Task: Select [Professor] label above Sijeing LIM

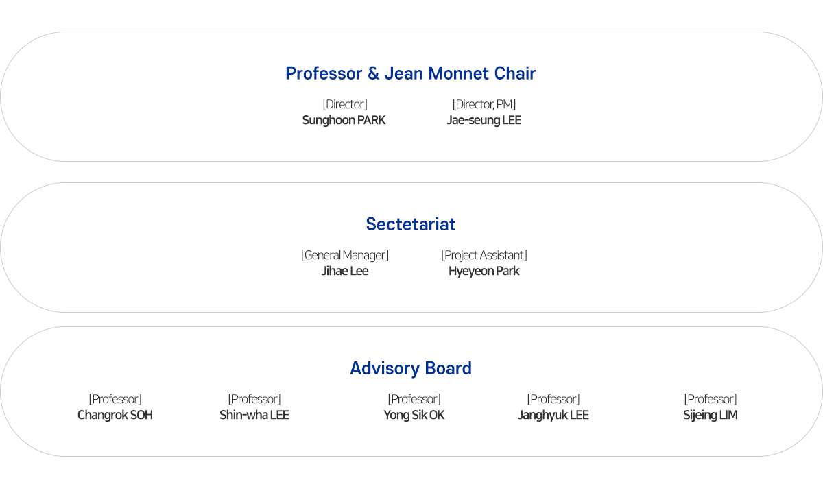Action: [x=710, y=399]
